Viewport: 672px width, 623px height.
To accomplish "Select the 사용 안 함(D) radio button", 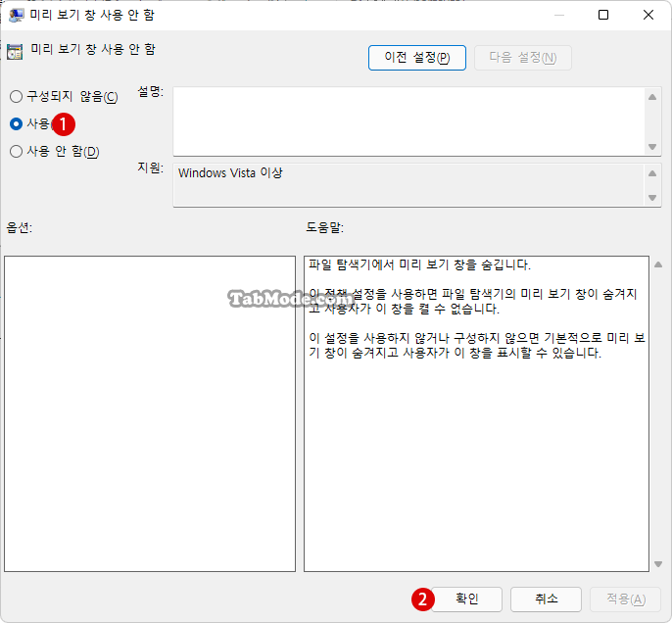I will click(17, 151).
